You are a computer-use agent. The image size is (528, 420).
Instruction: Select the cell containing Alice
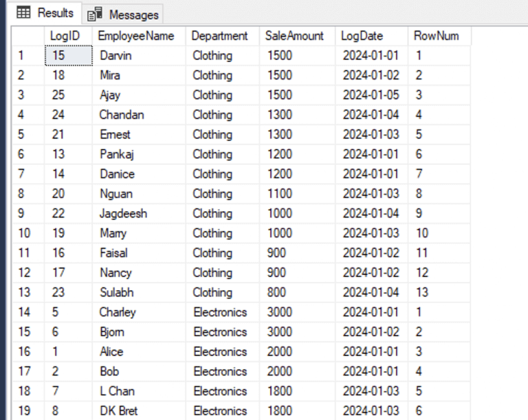coord(111,352)
